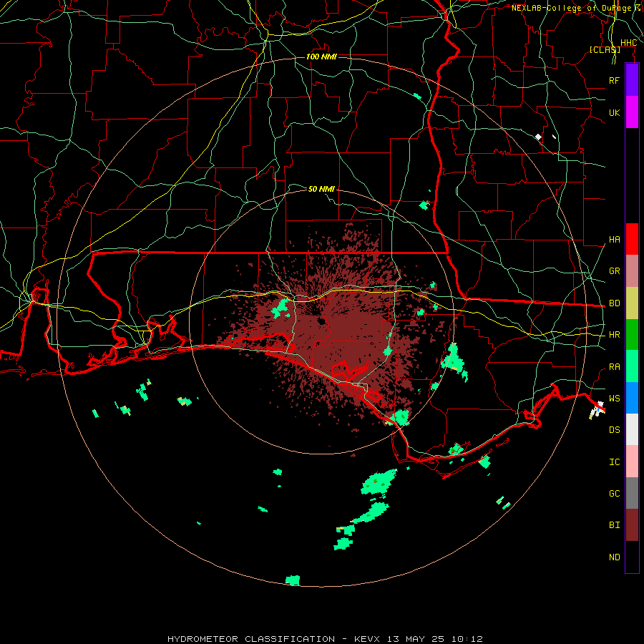Click the WS blue legend swatch
The height and width of the screenshot is (644, 644).
click(x=632, y=398)
